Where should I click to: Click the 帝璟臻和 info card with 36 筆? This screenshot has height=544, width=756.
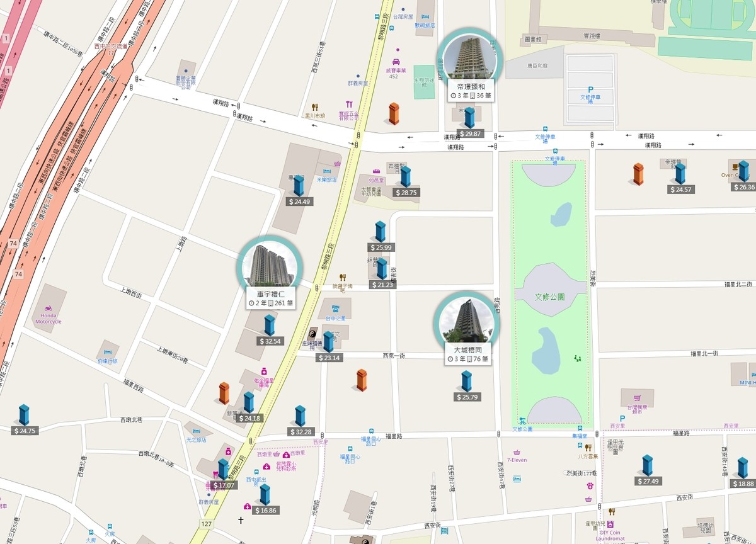click(x=470, y=91)
